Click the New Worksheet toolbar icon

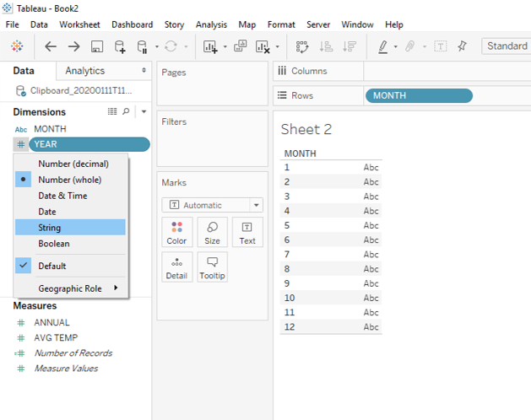point(210,46)
